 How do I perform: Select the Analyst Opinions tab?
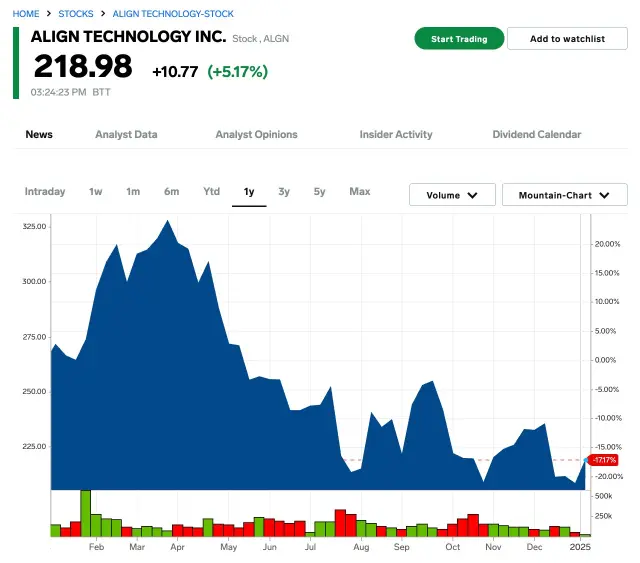tap(256, 134)
